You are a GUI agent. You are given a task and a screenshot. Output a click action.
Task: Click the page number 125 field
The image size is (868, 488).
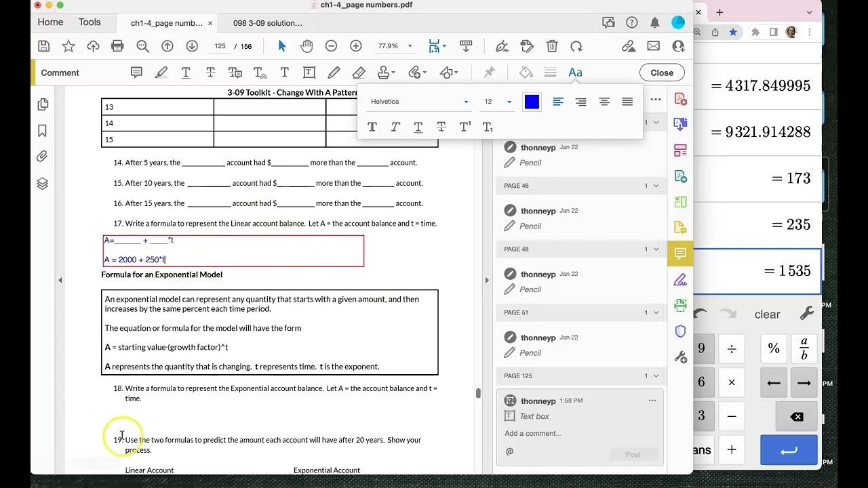(x=220, y=46)
